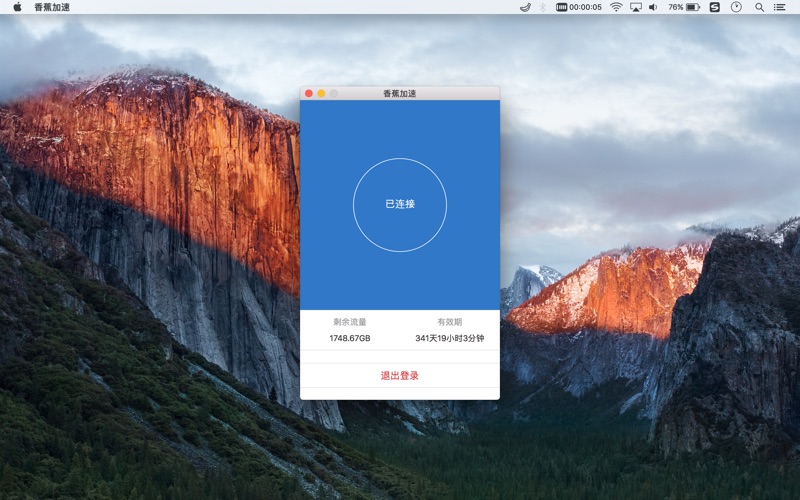Image resolution: width=800 pixels, height=500 pixels.
Task: Open the Apple menu
Action: pos(17,7)
